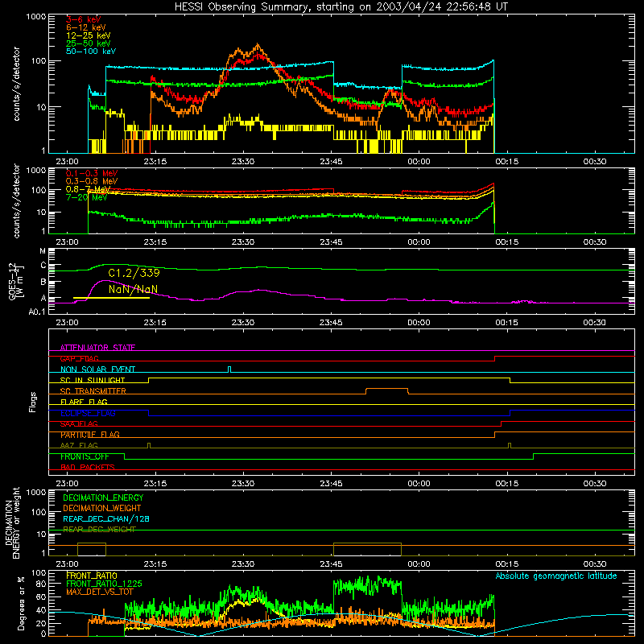Screen dimensions: 644x644
Task: Click the green 7-20 MeV legend label
Action: 86,197
